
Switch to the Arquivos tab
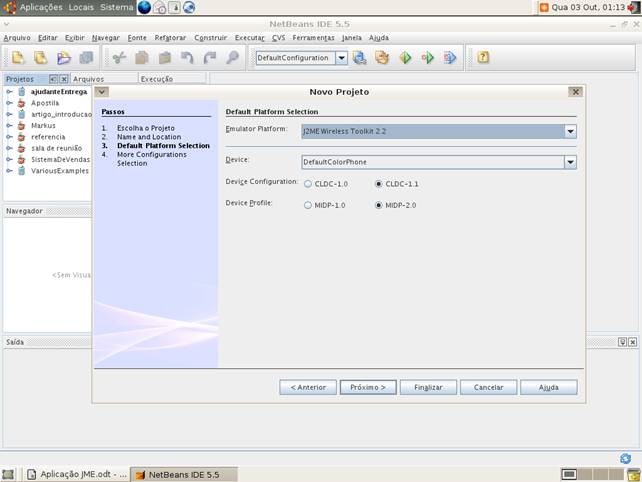click(x=88, y=79)
